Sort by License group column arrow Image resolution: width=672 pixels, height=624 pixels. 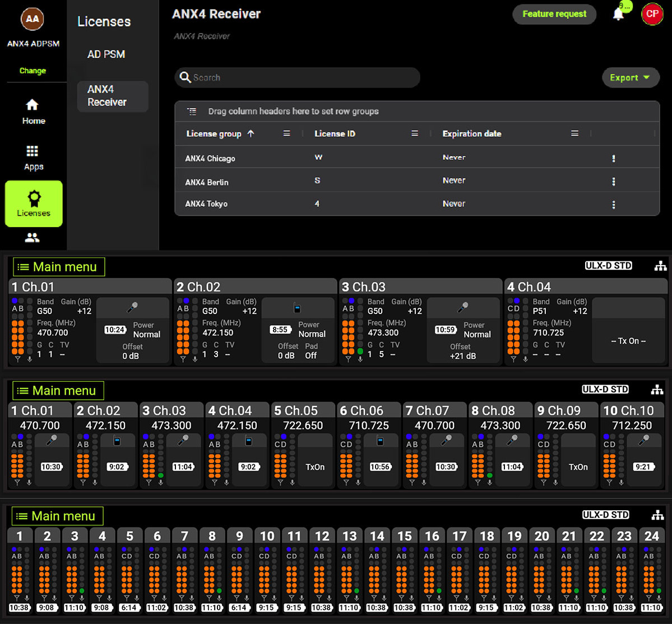(251, 133)
